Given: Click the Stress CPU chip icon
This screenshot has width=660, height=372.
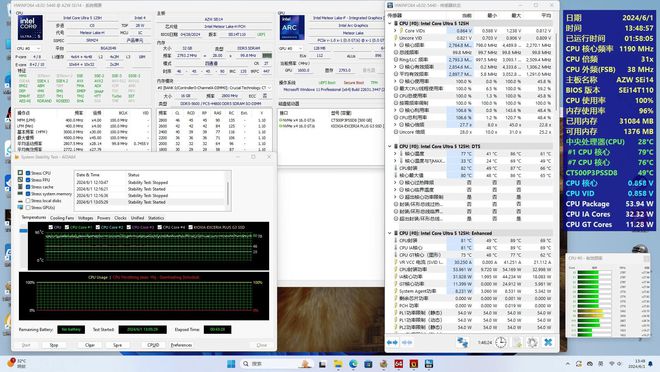Looking at the screenshot, I should coord(20,173).
